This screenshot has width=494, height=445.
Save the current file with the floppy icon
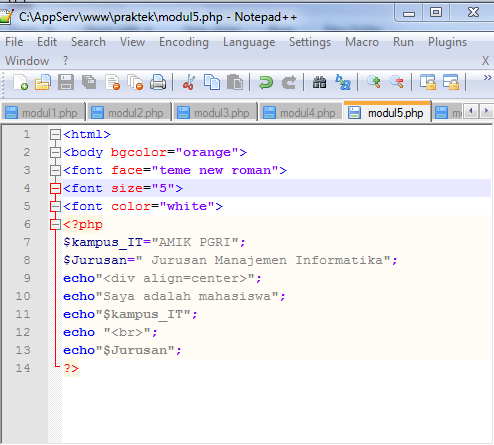[66, 82]
